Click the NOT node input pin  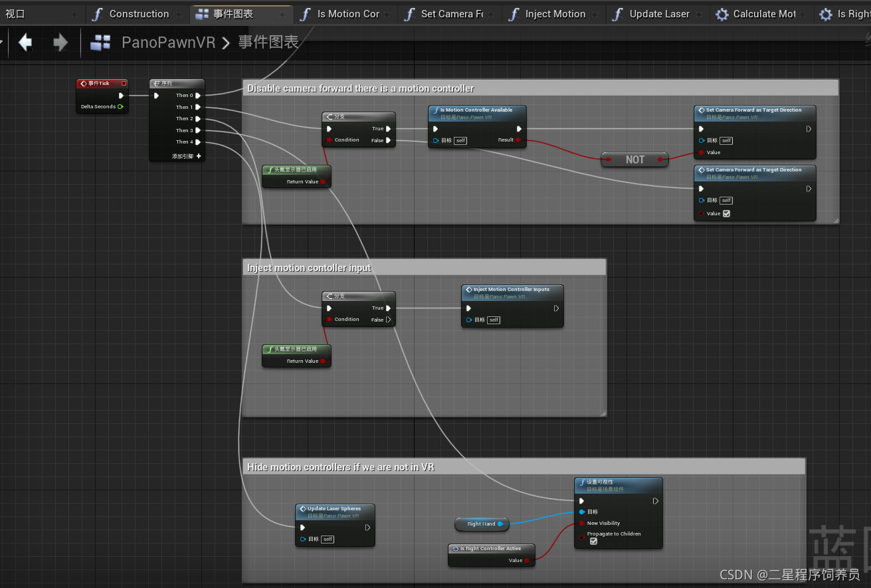pos(608,159)
